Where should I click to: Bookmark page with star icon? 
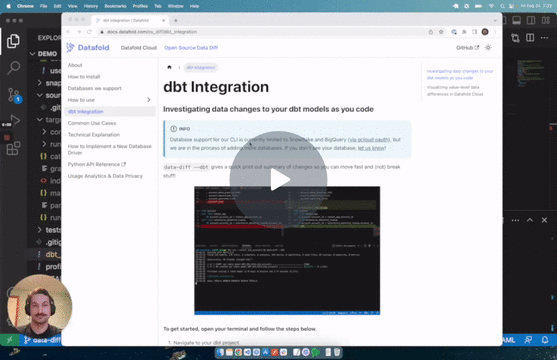(x=441, y=32)
